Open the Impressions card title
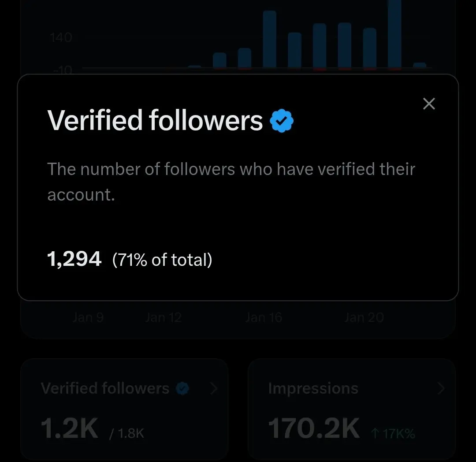Screen dimensions: 476x462 coord(313,388)
